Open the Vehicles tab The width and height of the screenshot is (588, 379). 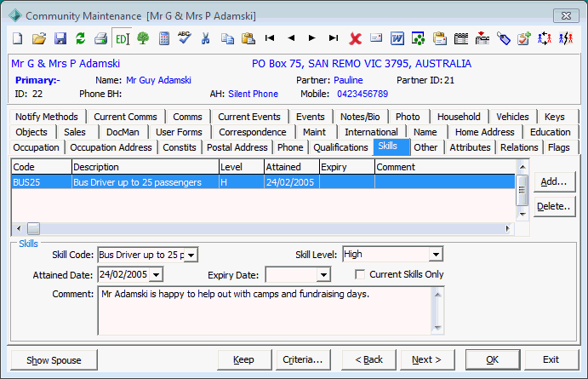click(512, 117)
